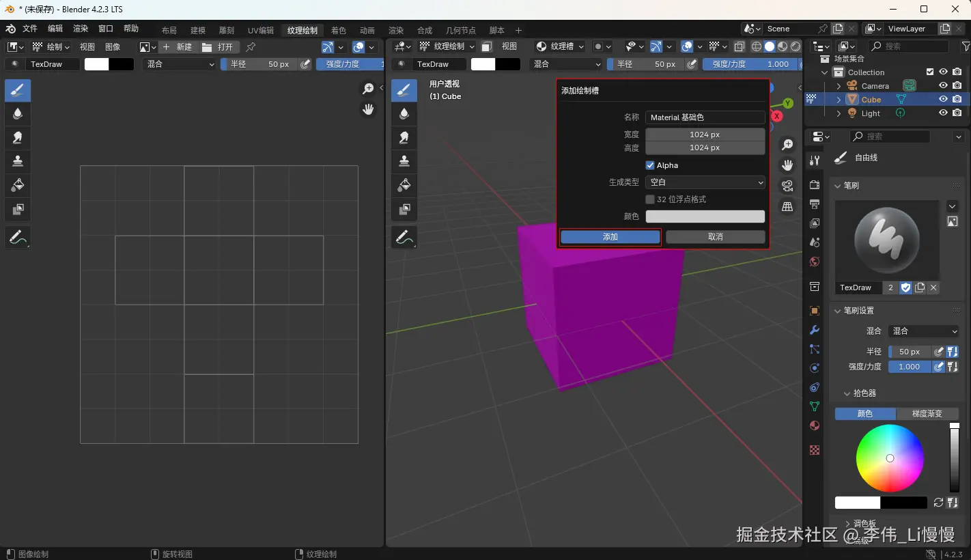Select the Soften tool in image editor
This screenshot has height=560, width=971.
tap(18, 113)
